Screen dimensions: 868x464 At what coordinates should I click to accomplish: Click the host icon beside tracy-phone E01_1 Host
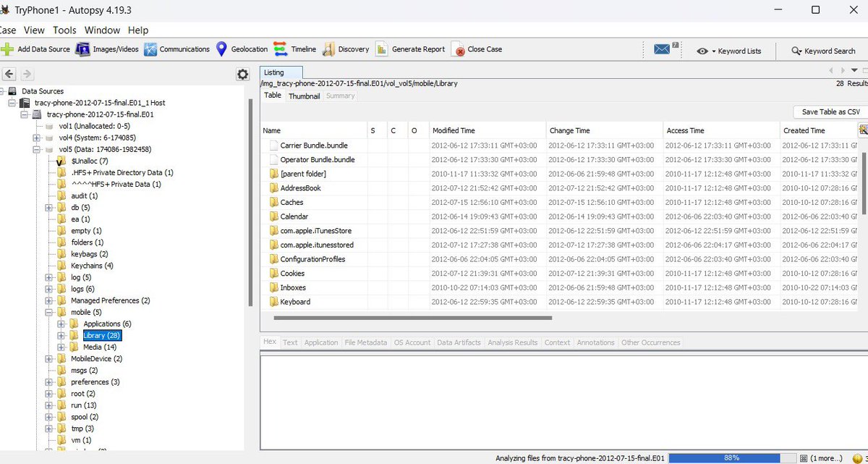tap(25, 103)
